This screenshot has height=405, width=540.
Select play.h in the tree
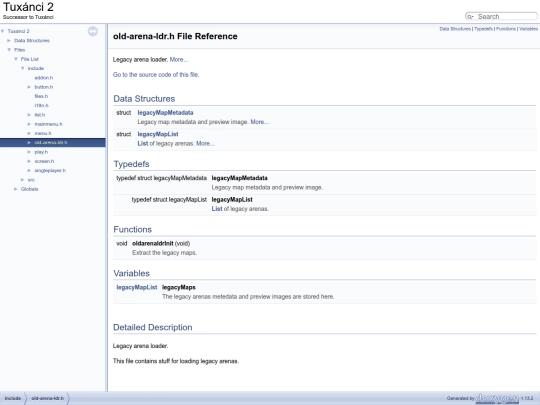click(41, 152)
